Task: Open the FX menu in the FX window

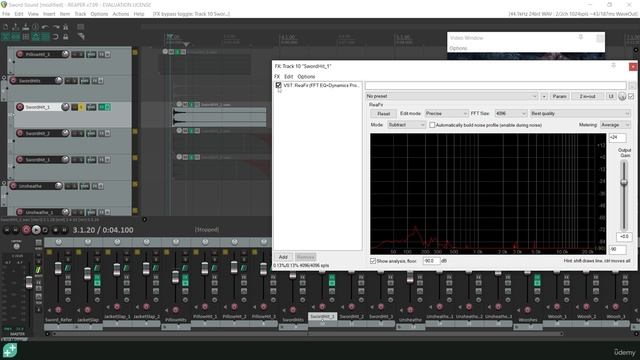Action: click(277, 76)
